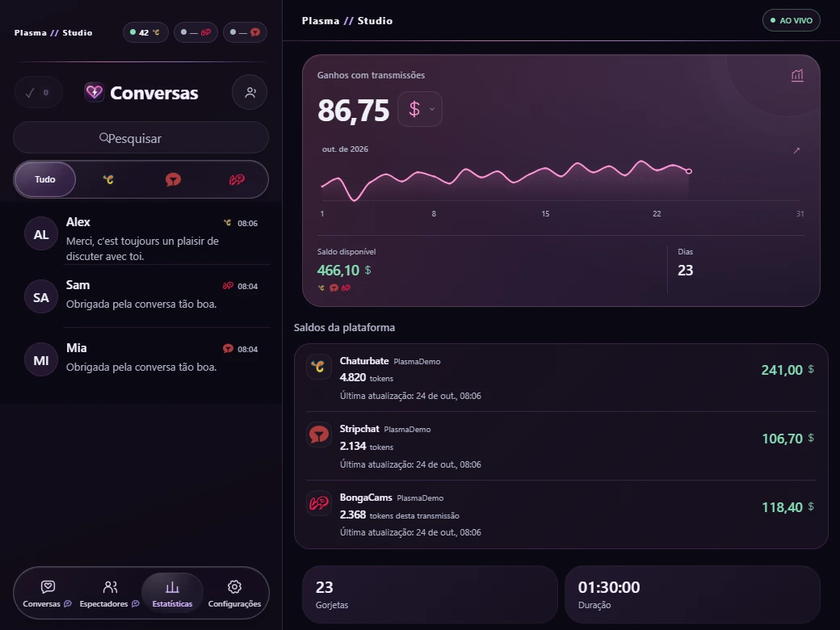Click the bar chart icon in the earnings card
Screen dimensions: 840x630
(x=797, y=76)
